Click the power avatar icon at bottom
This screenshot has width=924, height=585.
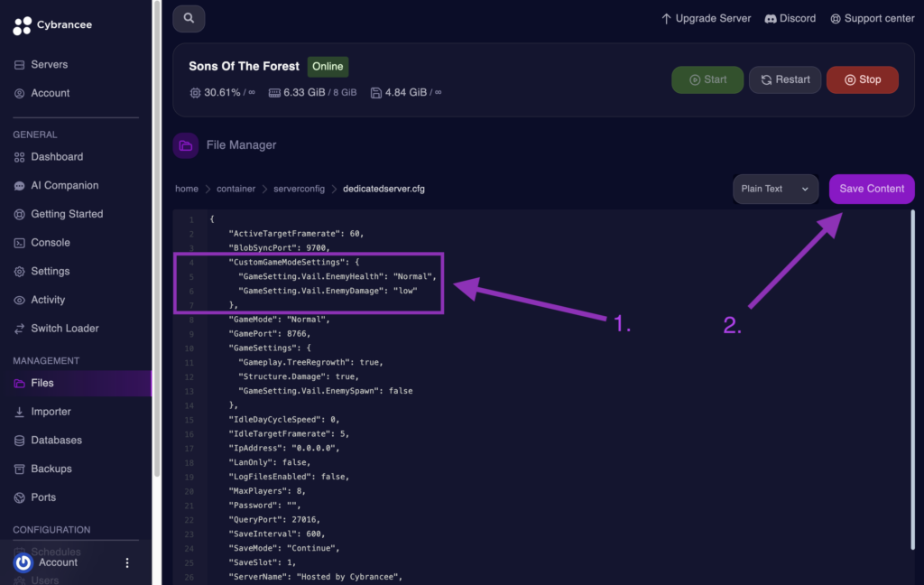coord(23,562)
